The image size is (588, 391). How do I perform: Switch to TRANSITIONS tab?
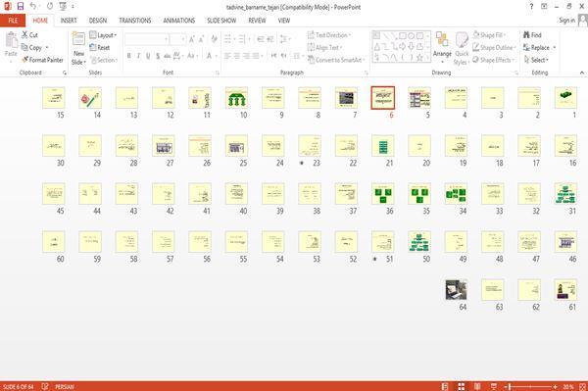[135, 21]
